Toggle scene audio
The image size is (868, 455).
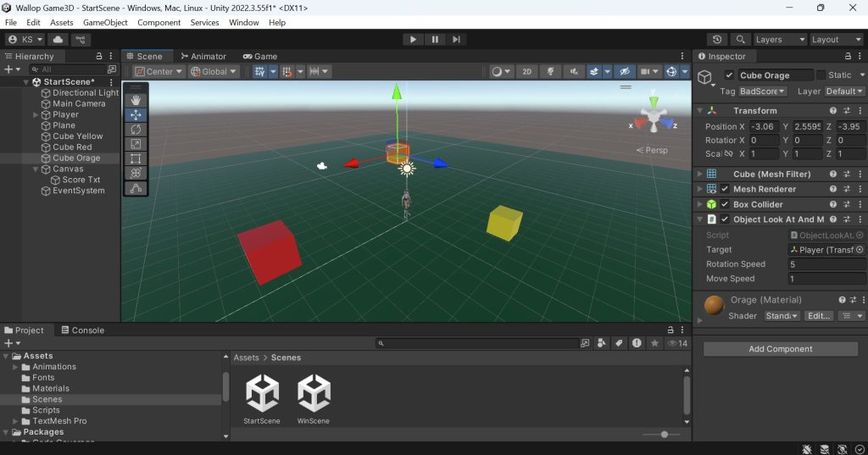point(574,71)
